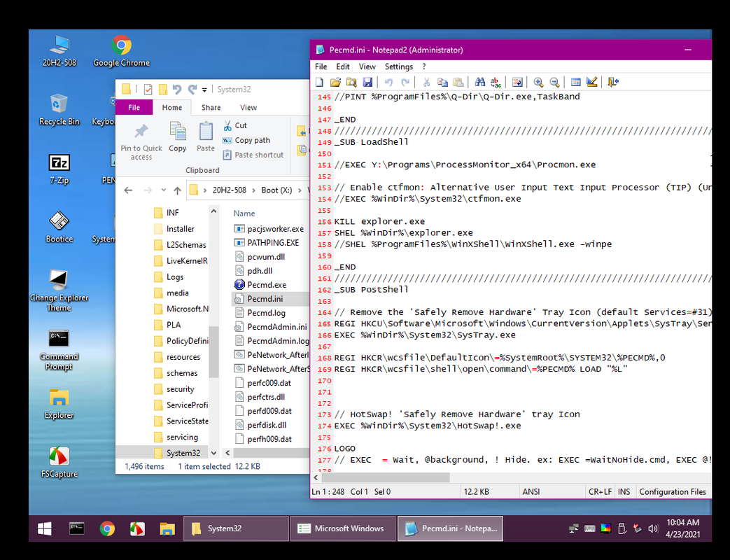Select the Recycle Bin desktop icon

point(59,110)
